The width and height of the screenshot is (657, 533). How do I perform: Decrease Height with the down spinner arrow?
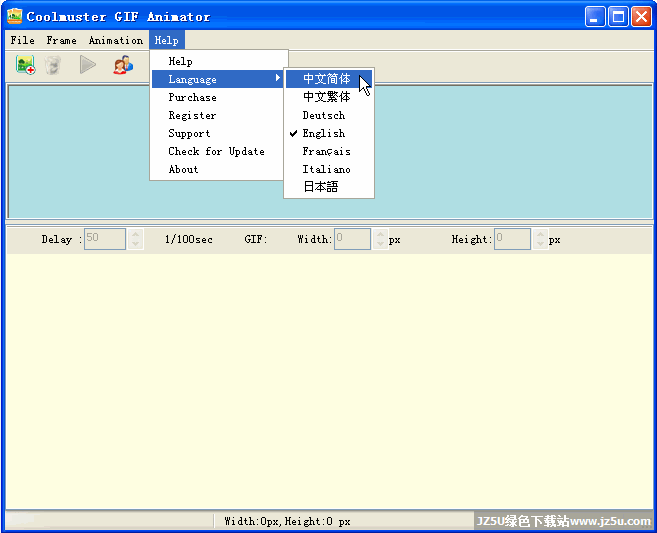[x=541, y=244]
